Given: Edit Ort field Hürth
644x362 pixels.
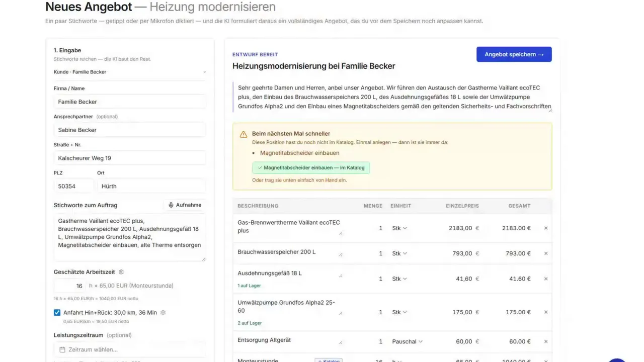Looking at the screenshot, I should pyautogui.click(x=151, y=186).
